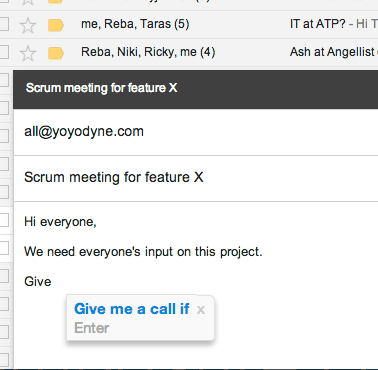
Task: Place cursor after "Give" in message body
Action: 52,282
